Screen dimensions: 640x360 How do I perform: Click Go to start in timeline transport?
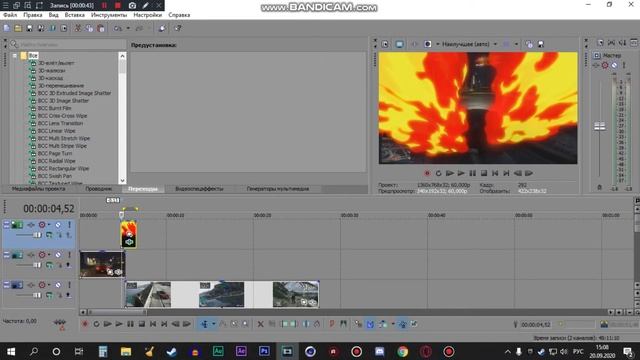coord(153,324)
